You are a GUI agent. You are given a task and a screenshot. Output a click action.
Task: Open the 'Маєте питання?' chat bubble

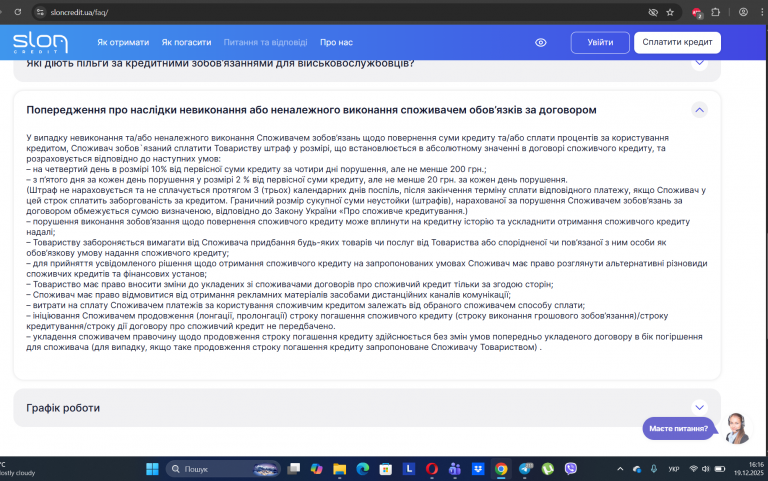point(678,429)
